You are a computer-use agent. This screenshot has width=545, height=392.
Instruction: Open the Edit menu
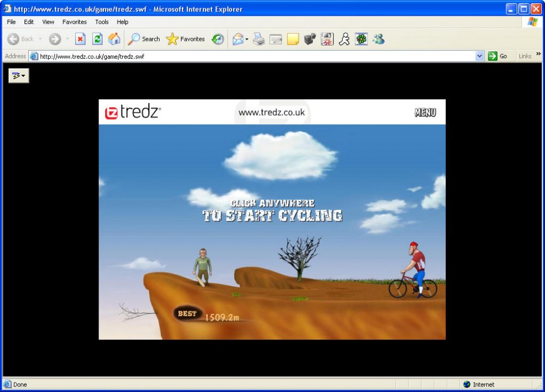pyautogui.click(x=29, y=22)
